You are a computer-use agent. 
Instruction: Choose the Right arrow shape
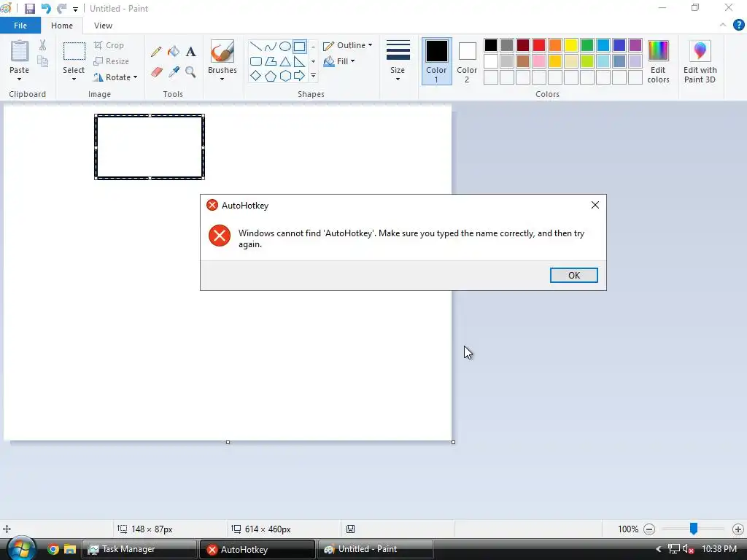point(300,76)
